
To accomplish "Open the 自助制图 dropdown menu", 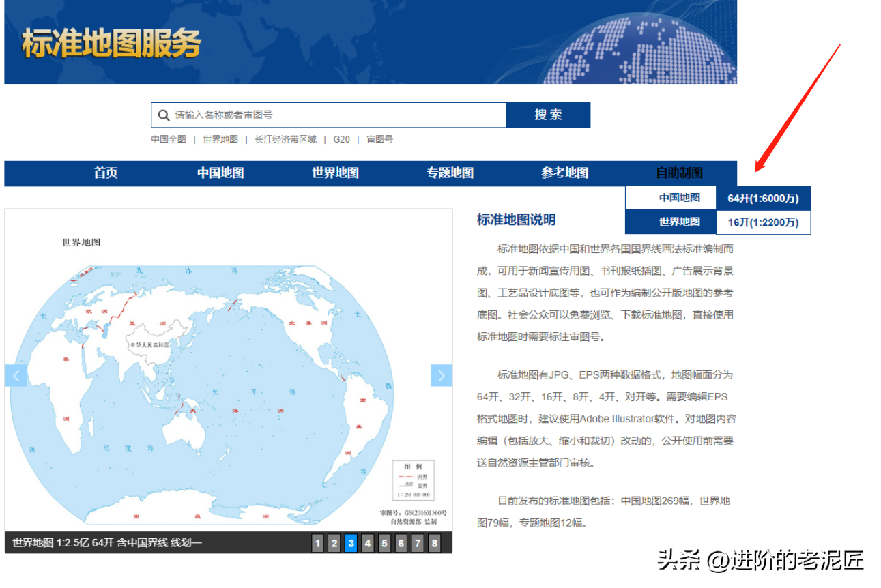I will (679, 173).
